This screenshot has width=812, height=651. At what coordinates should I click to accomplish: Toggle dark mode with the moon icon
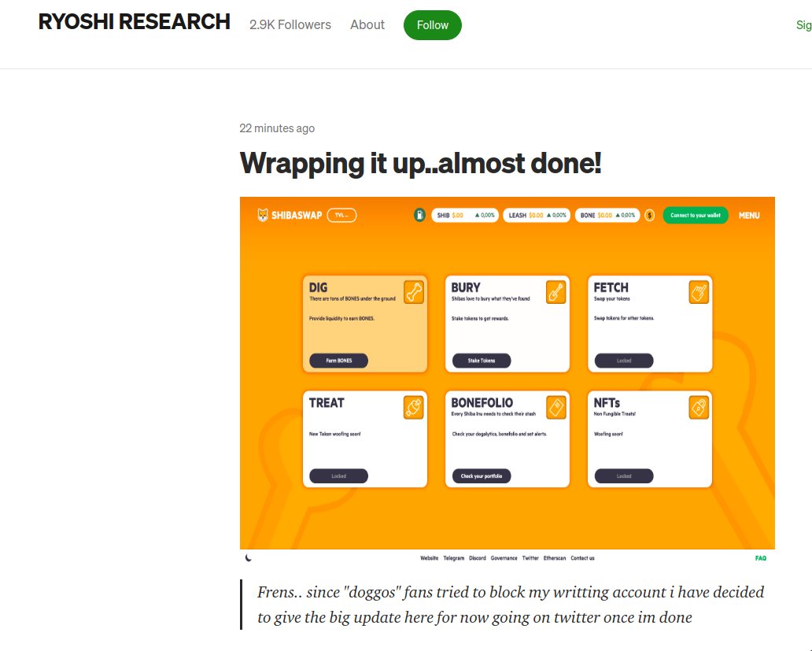(x=249, y=558)
